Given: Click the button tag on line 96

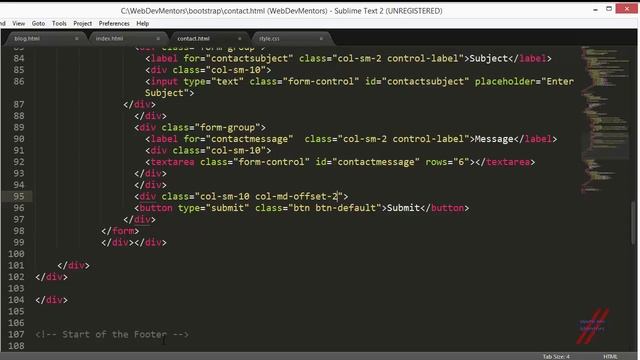Looking at the screenshot, I should pos(156,208).
